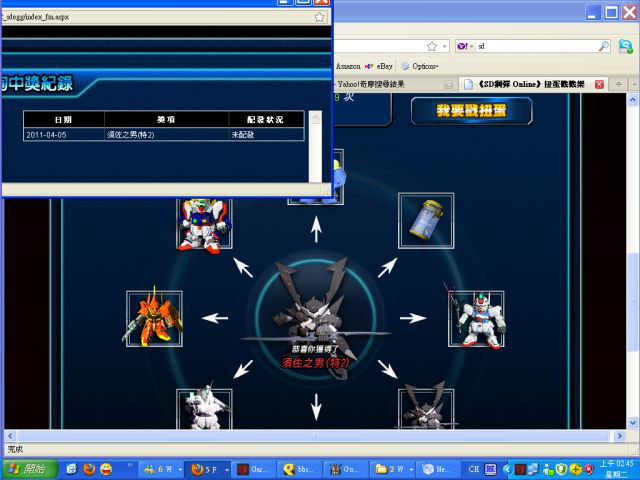Open the Firefox '5 F' grouped taskbar button

pyautogui.click(x=208, y=469)
